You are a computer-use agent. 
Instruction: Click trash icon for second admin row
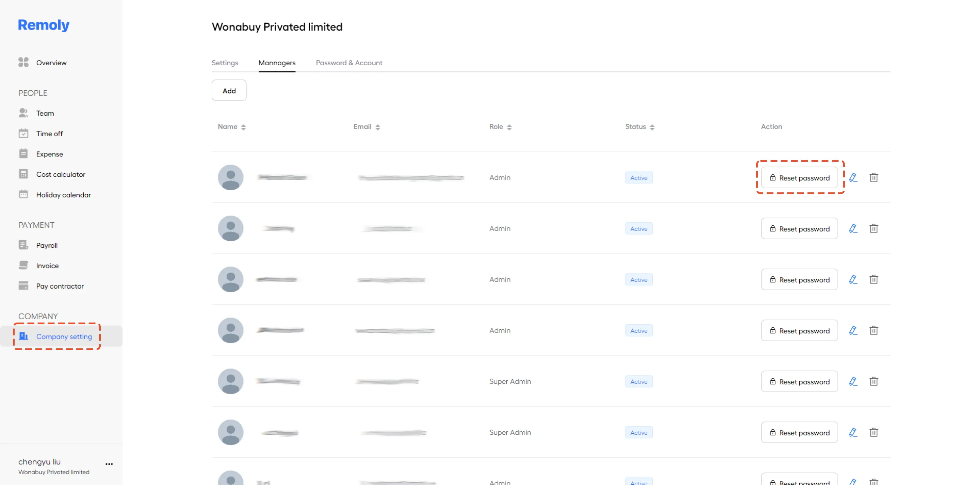point(873,228)
